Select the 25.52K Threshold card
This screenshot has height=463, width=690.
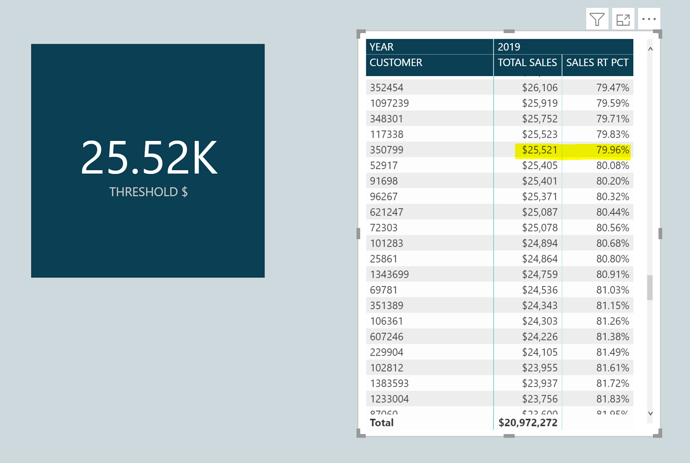point(148,161)
